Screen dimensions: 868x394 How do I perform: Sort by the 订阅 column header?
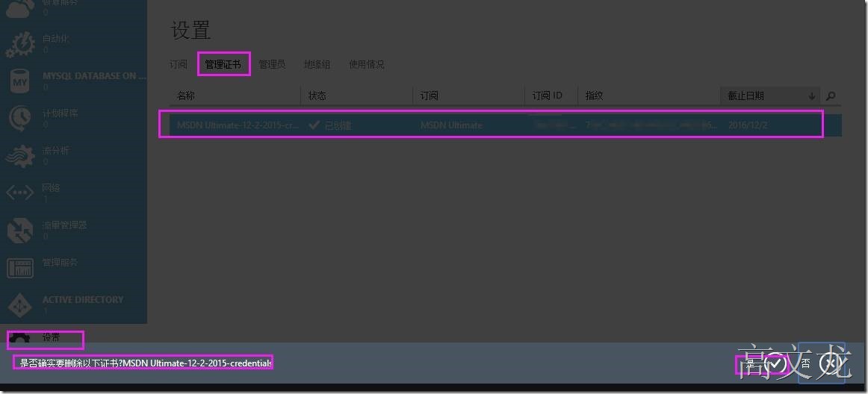point(469,96)
